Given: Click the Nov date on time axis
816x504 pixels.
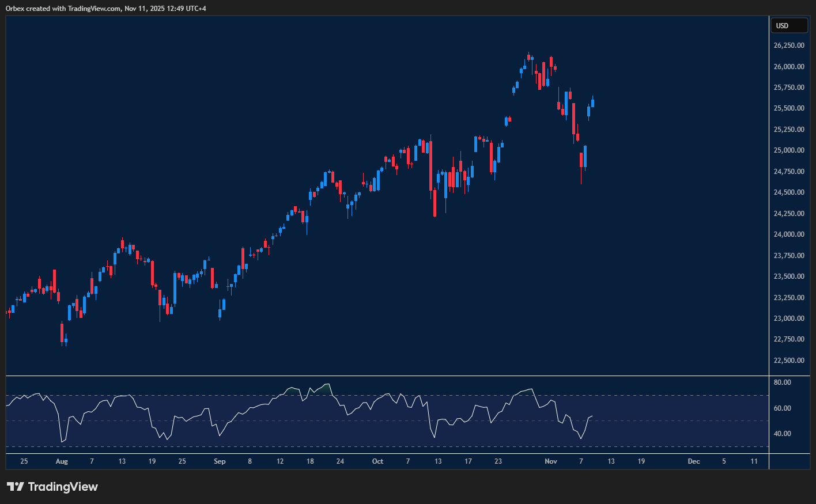Looking at the screenshot, I should click(551, 461).
